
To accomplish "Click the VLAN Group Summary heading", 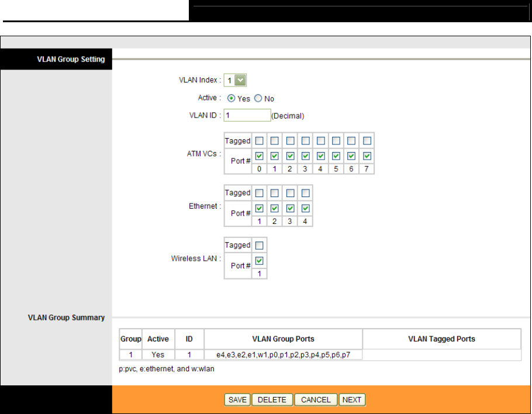I will 66,318.
